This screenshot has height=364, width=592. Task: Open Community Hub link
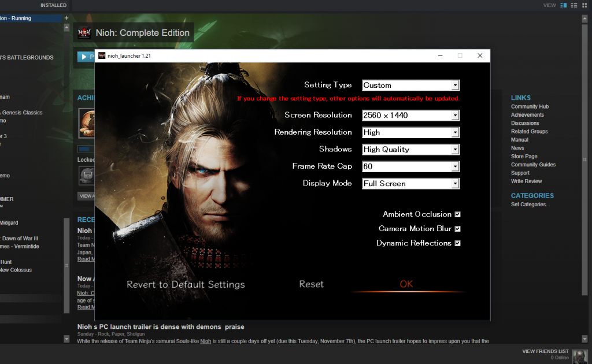point(530,107)
